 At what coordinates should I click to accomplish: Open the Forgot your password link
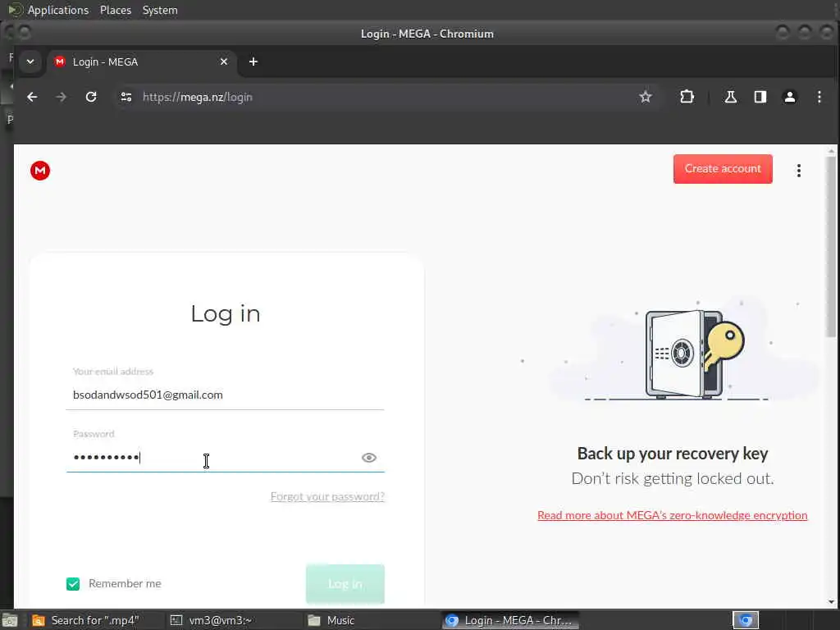click(x=327, y=496)
